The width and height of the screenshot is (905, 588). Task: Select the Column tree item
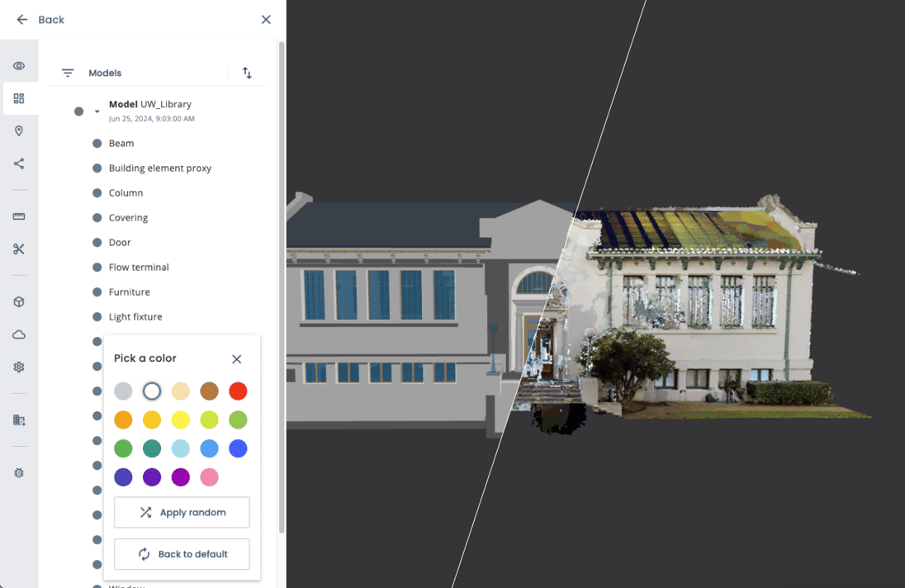click(x=126, y=192)
